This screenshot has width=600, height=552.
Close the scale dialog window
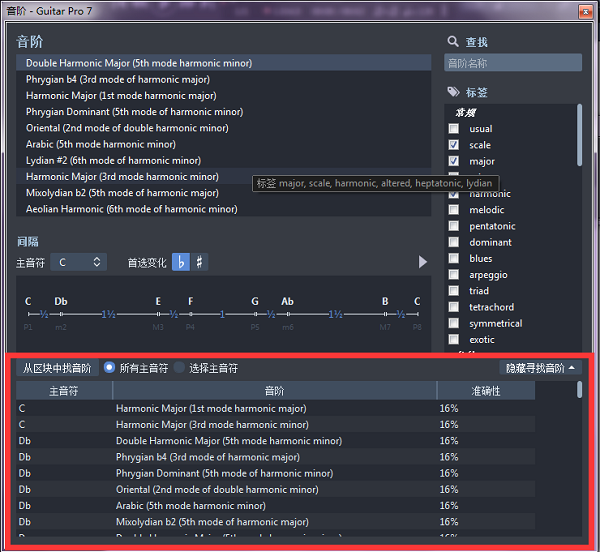tap(582, 9)
